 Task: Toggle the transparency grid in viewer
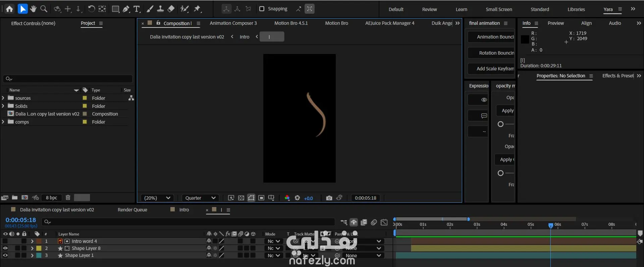click(x=241, y=198)
